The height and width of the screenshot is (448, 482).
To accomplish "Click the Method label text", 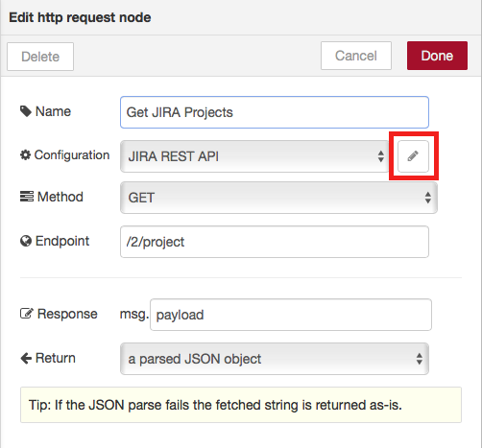I will pos(60,197).
